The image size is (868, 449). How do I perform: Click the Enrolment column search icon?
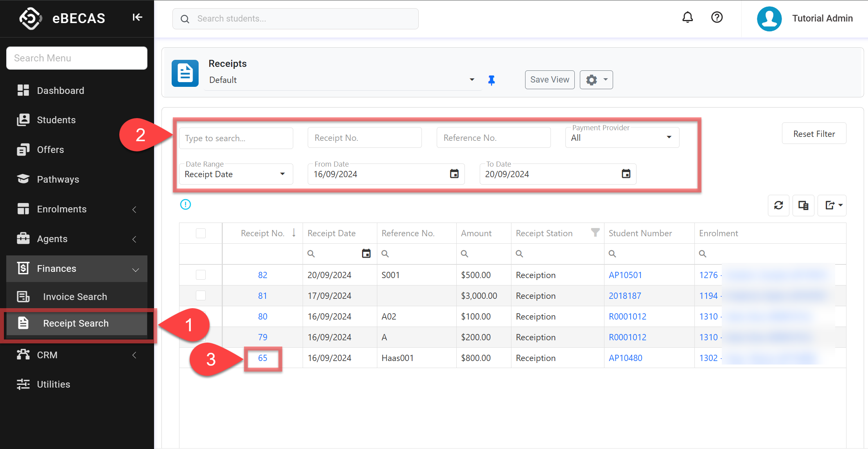(703, 254)
